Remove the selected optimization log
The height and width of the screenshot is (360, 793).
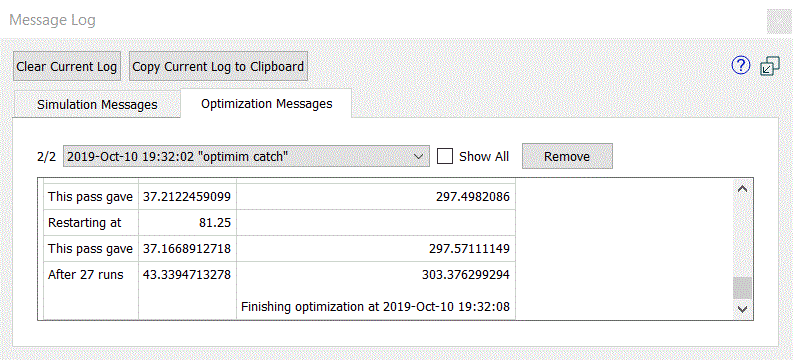point(567,156)
